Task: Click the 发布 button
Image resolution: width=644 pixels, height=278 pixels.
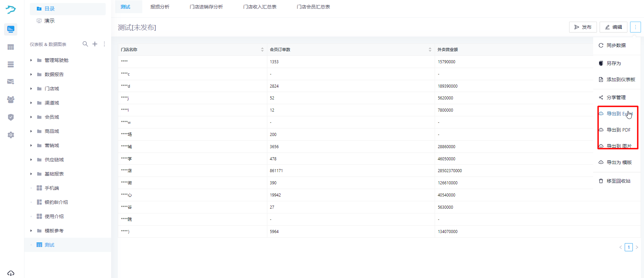Action: (x=583, y=27)
